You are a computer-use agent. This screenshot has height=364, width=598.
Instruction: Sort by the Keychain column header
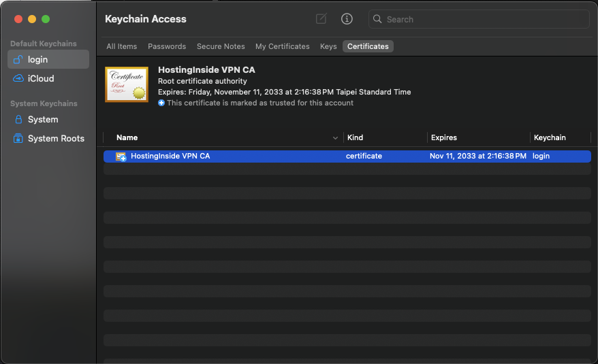(x=550, y=137)
